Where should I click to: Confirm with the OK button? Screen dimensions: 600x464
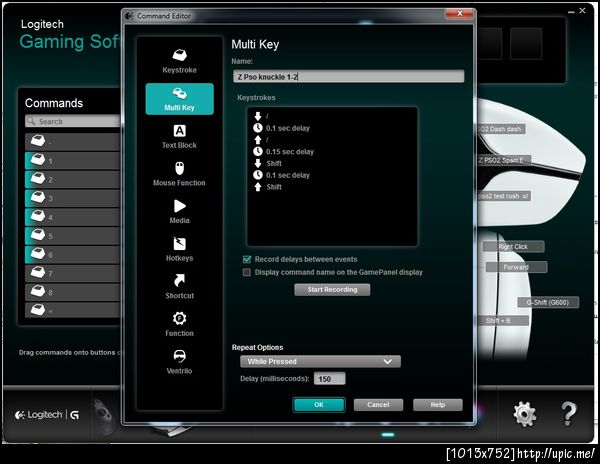[319, 405]
